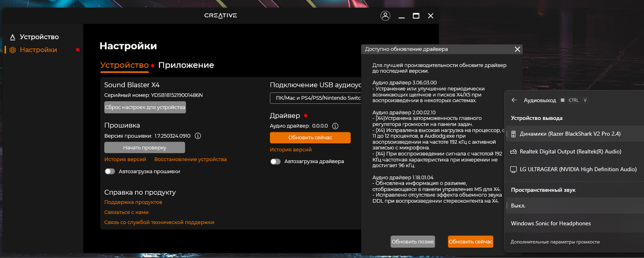
Task: Open Настройки in the left sidebar
Action: pos(38,50)
